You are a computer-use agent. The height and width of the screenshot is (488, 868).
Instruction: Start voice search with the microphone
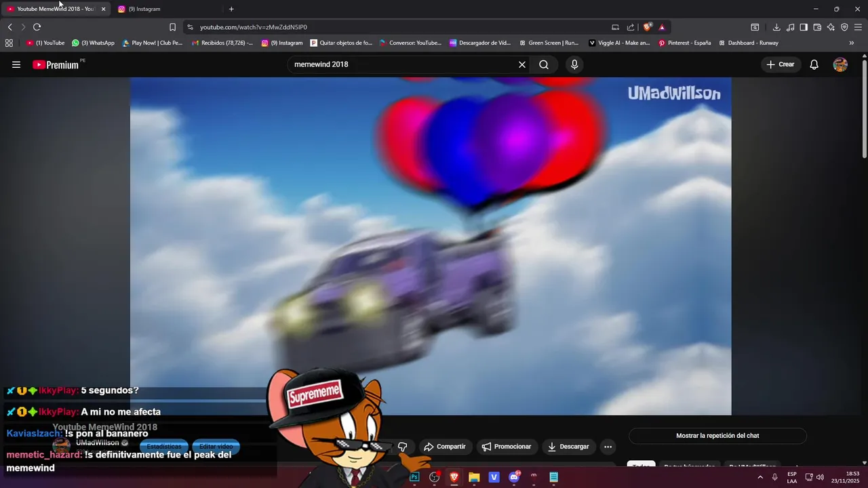[574, 64]
